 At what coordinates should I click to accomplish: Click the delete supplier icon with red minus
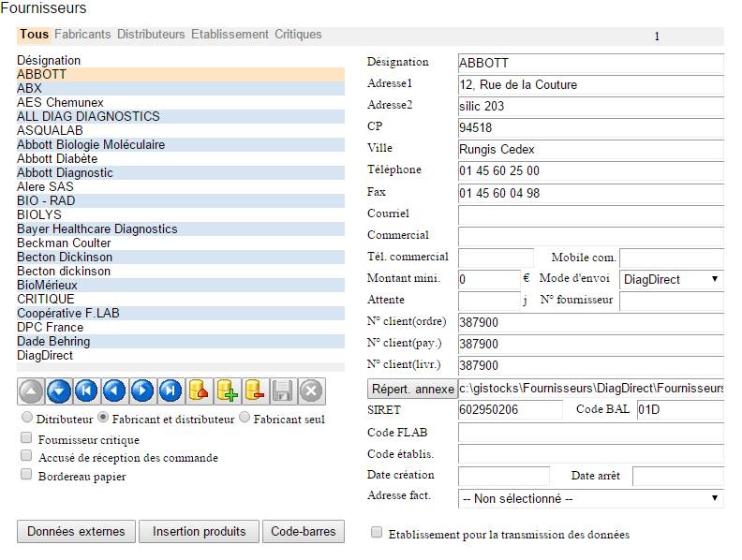[x=255, y=391]
